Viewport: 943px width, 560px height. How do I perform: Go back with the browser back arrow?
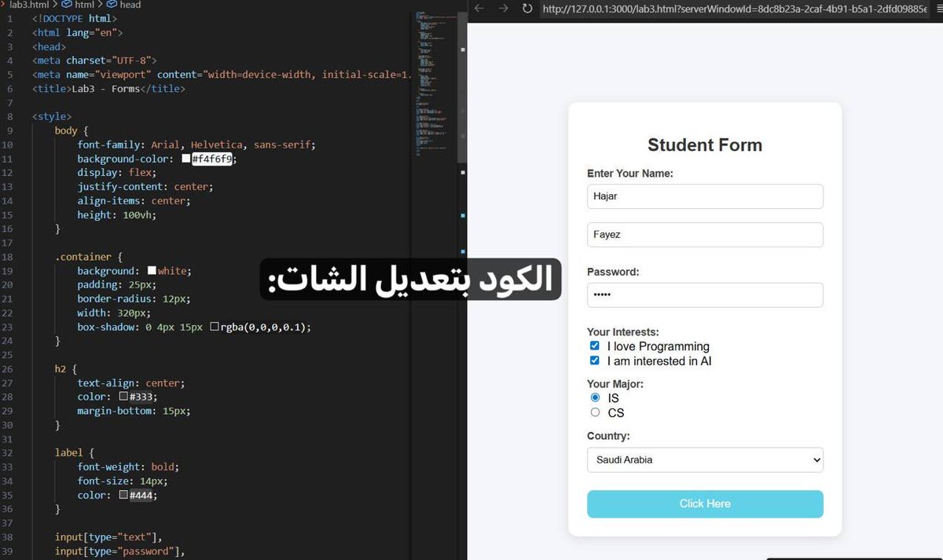[479, 9]
